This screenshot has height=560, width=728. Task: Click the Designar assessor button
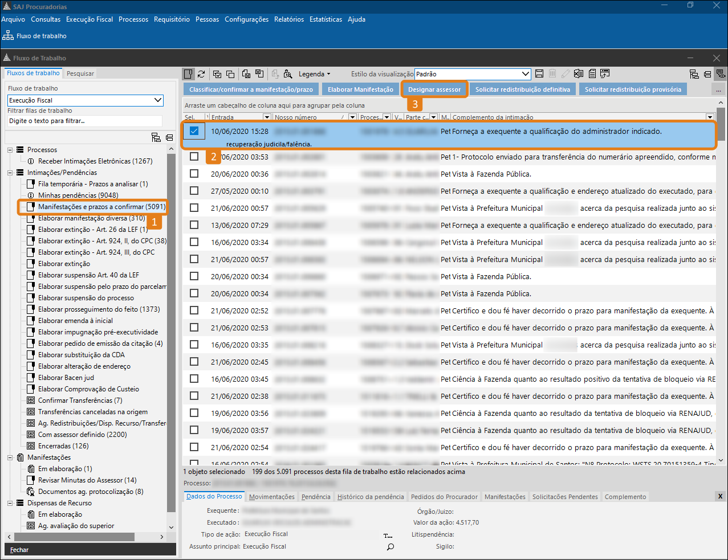pyautogui.click(x=434, y=89)
